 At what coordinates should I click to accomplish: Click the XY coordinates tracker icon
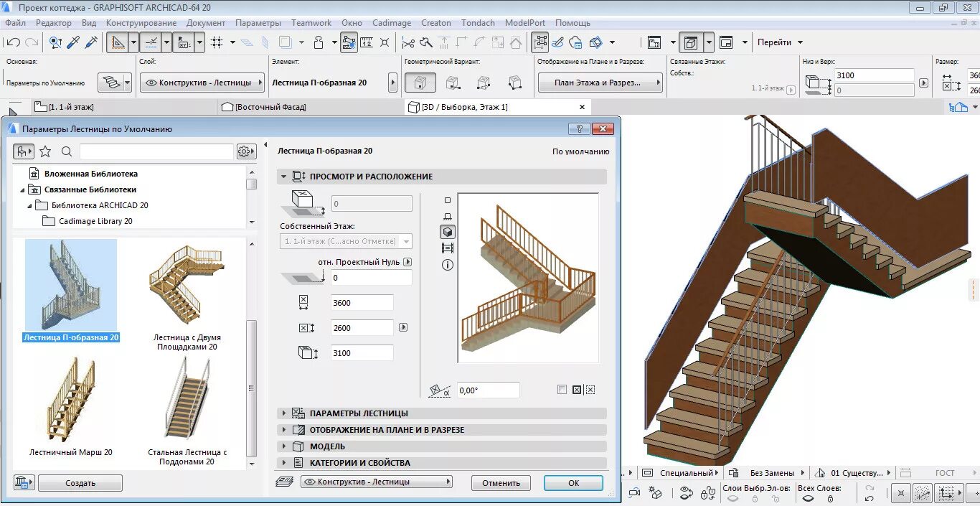click(184, 42)
